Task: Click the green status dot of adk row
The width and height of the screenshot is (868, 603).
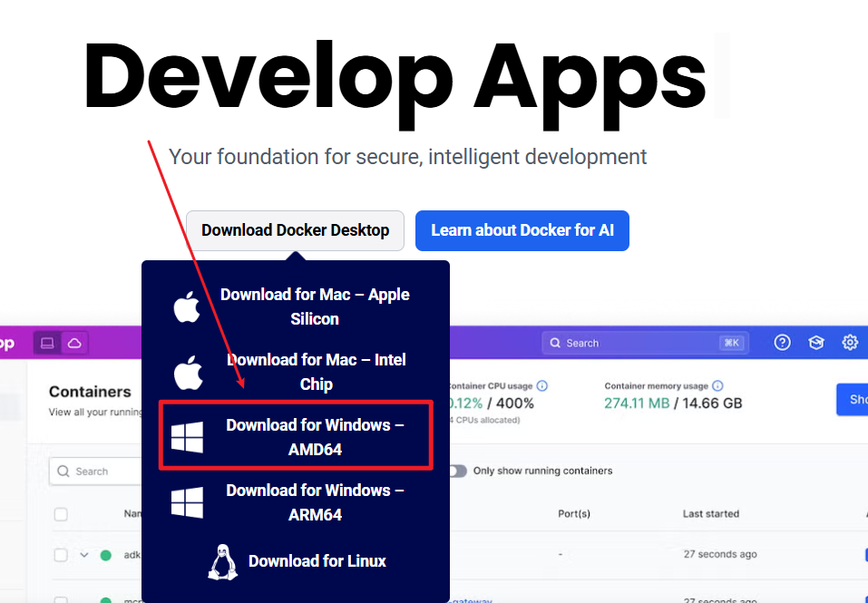Action: click(106, 555)
